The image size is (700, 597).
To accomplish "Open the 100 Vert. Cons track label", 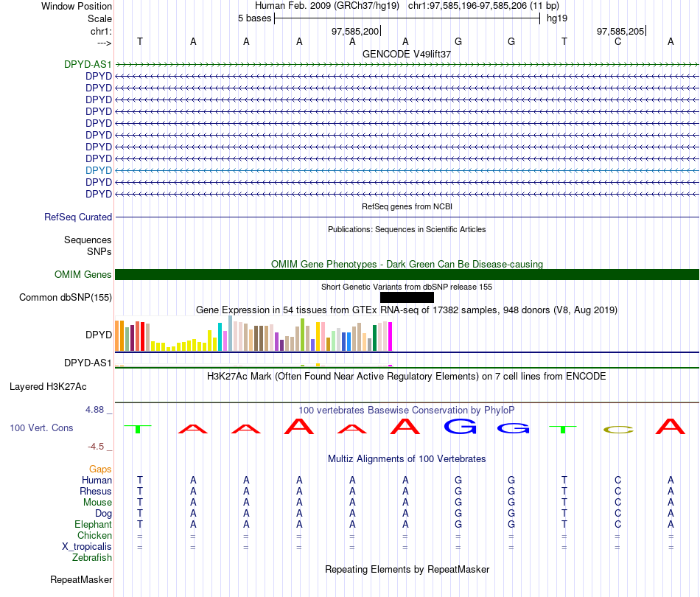I will (41, 427).
